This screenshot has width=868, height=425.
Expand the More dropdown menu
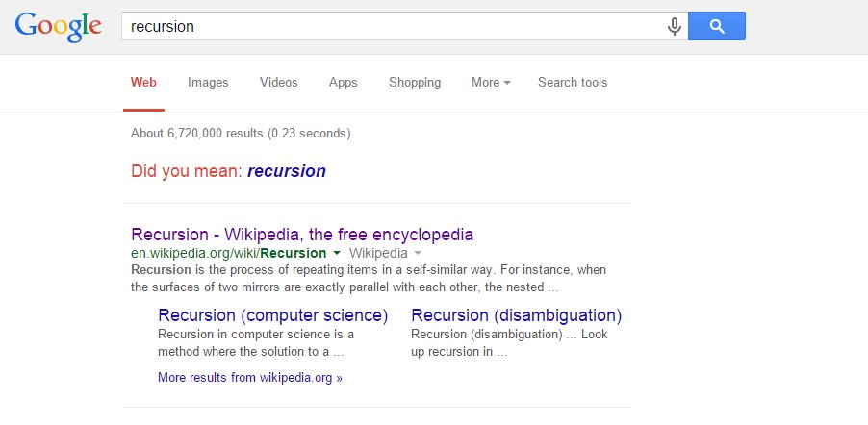click(x=491, y=83)
